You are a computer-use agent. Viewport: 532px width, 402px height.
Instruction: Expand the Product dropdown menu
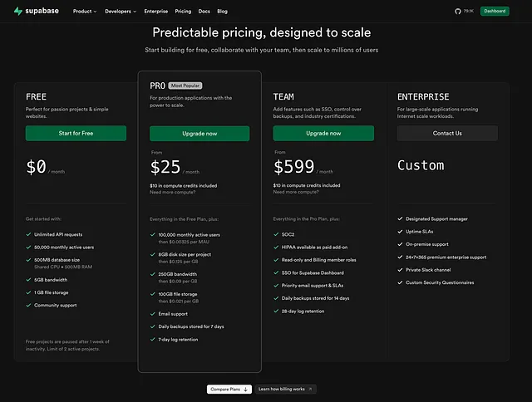[85, 12]
